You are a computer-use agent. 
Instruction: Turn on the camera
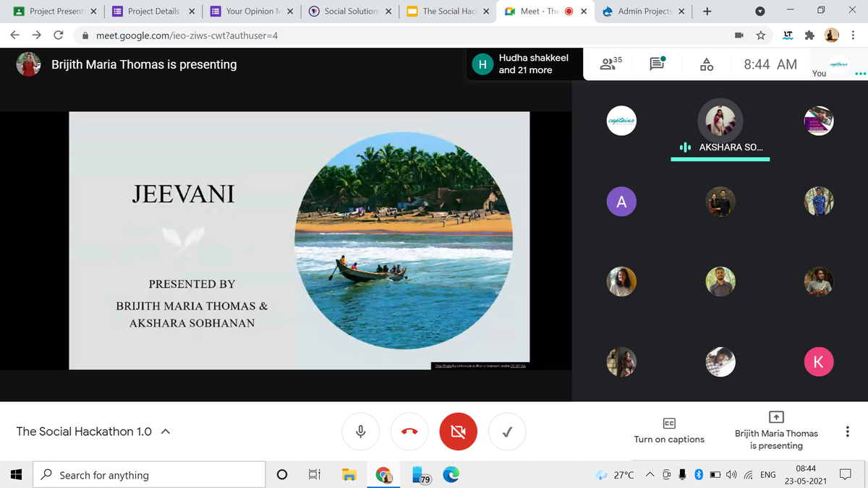coord(458,432)
